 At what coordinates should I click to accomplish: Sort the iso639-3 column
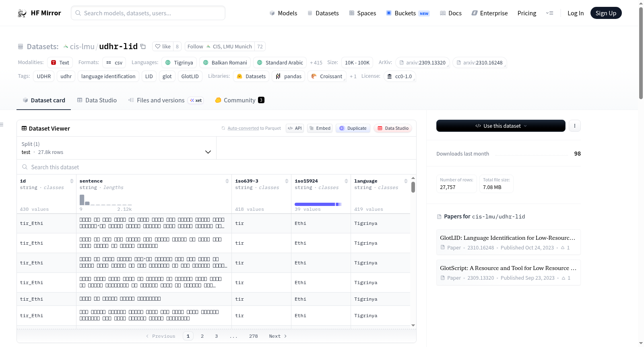[x=287, y=181]
